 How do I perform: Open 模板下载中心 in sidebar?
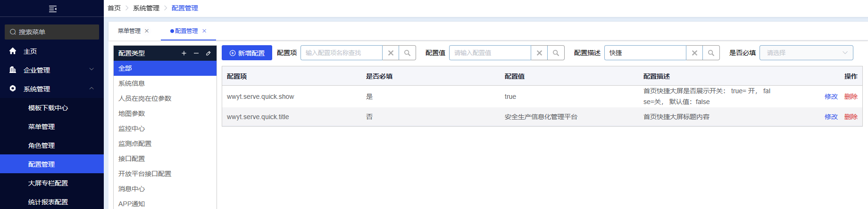pos(52,108)
